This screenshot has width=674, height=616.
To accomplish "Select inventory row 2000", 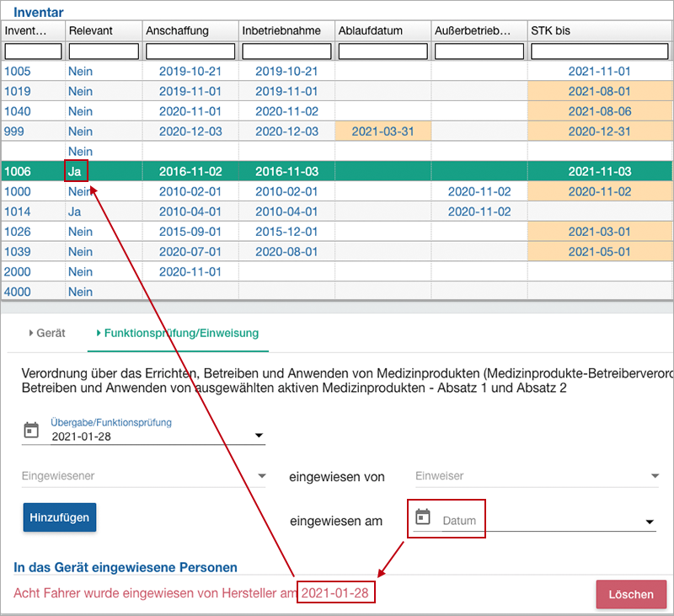I will point(336,271).
